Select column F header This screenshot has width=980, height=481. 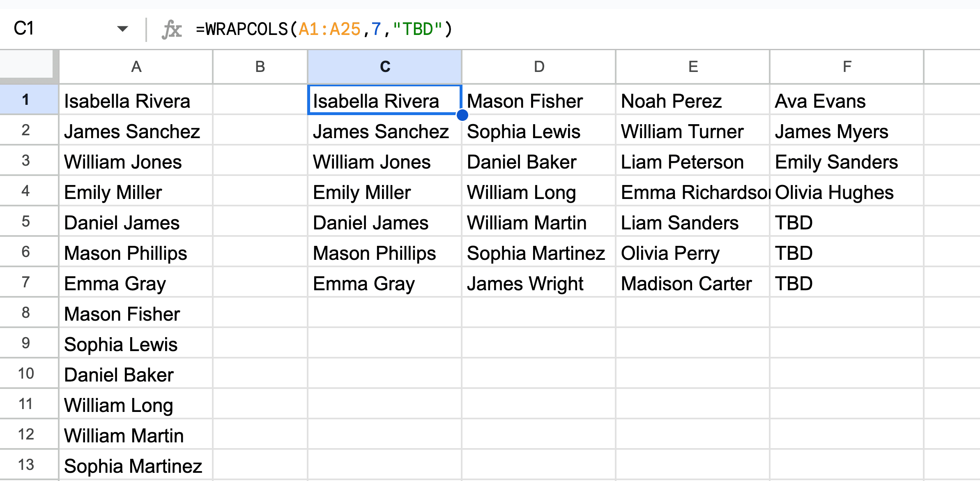point(847,67)
